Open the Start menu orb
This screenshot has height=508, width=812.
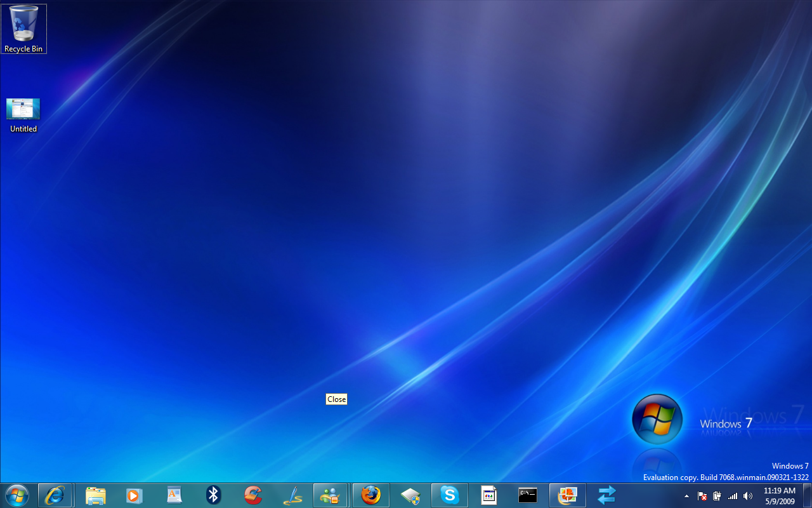click(16, 495)
